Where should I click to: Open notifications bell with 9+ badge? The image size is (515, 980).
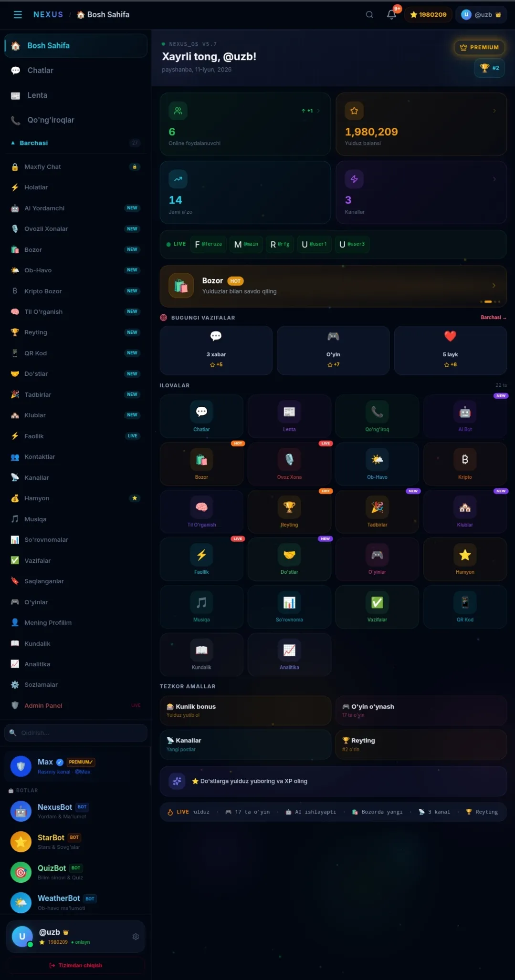(x=391, y=15)
